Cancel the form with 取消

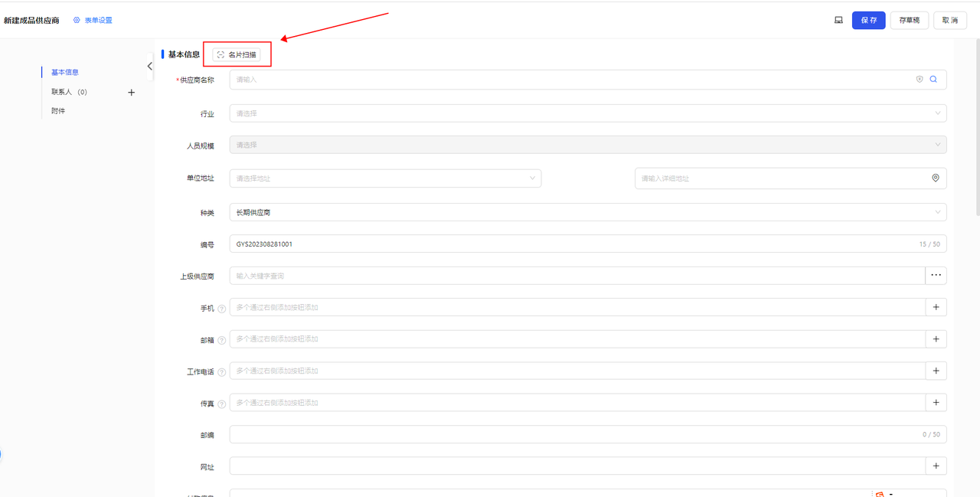click(950, 20)
